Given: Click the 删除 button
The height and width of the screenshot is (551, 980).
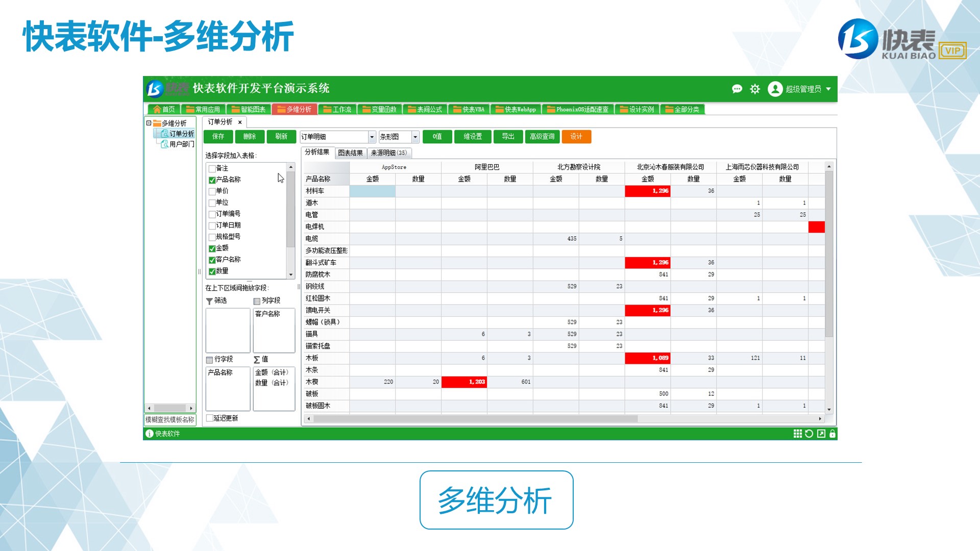Looking at the screenshot, I should pos(250,137).
